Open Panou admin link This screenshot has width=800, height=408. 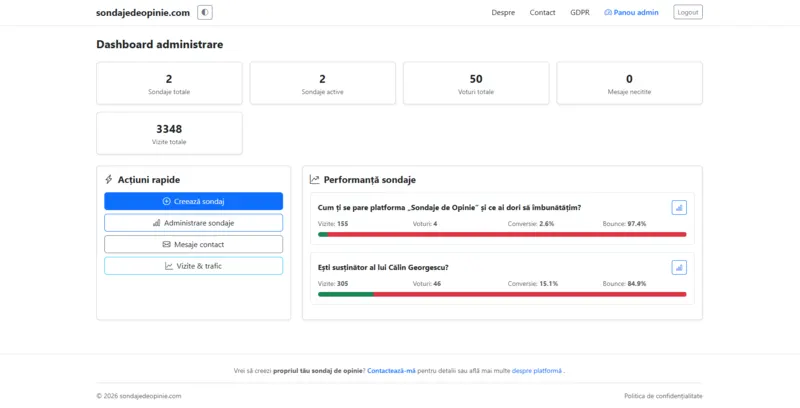pyautogui.click(x=631, y=12)
